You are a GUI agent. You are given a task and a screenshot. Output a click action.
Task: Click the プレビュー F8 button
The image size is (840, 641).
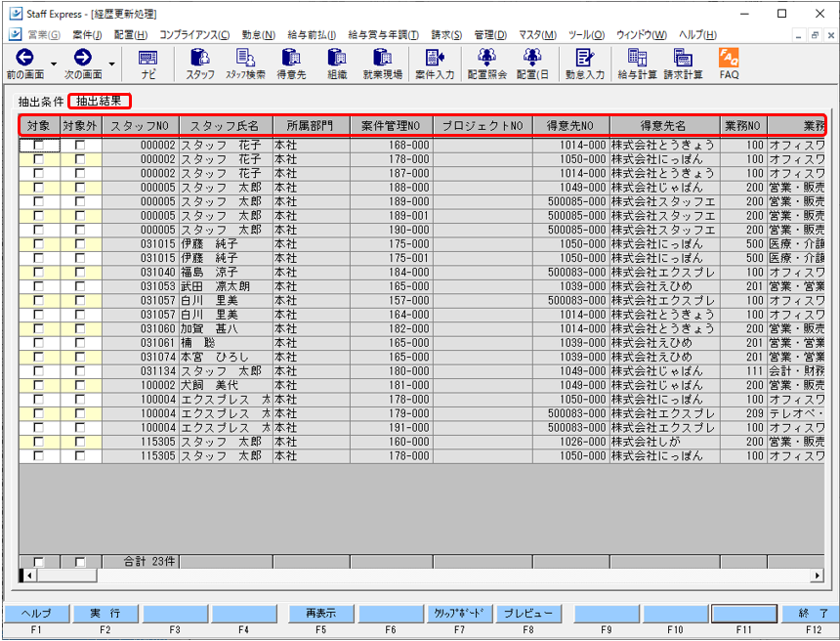click(528, 613)
